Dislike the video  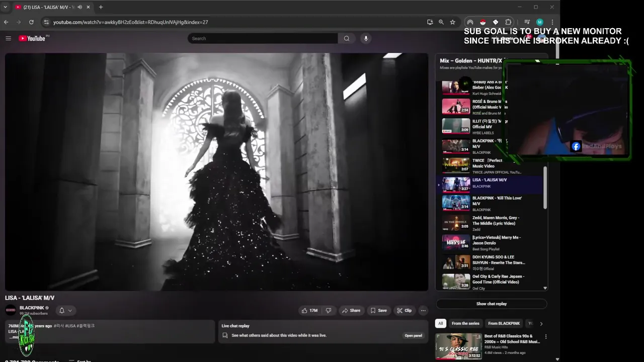coord(329,310)
